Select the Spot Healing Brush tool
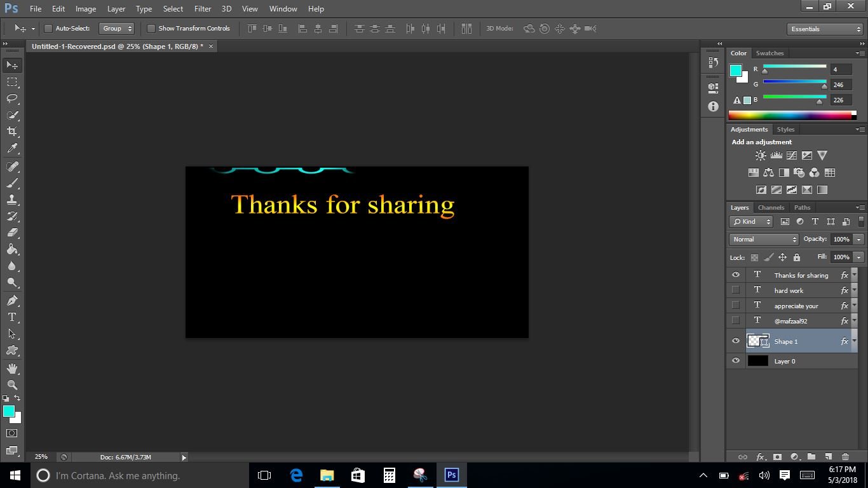The image size is (868, 488). (12, 166)
